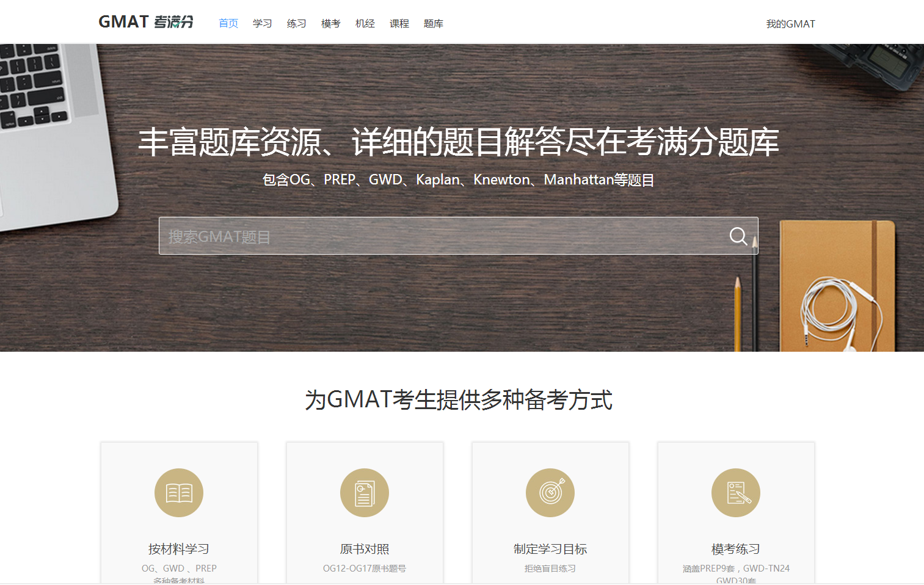Click the 制定学习目标 link
924x585 pixels.
tap(550, 549)
